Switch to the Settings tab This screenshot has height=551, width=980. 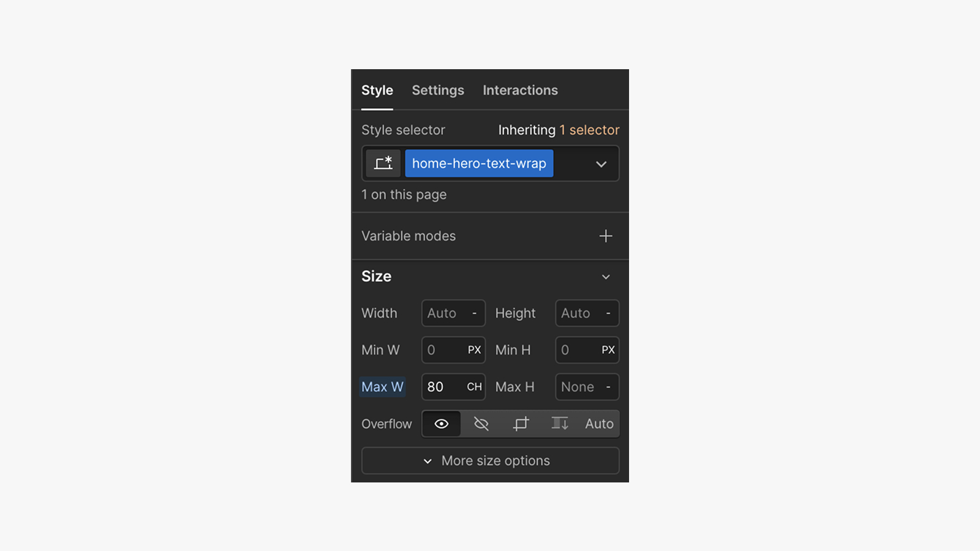click(437, 90)
